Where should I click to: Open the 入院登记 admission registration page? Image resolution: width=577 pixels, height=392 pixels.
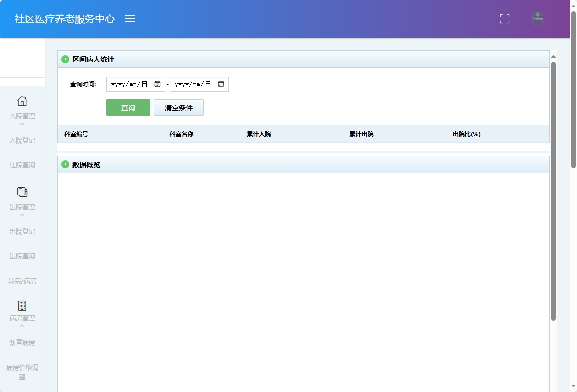[22, 140]
